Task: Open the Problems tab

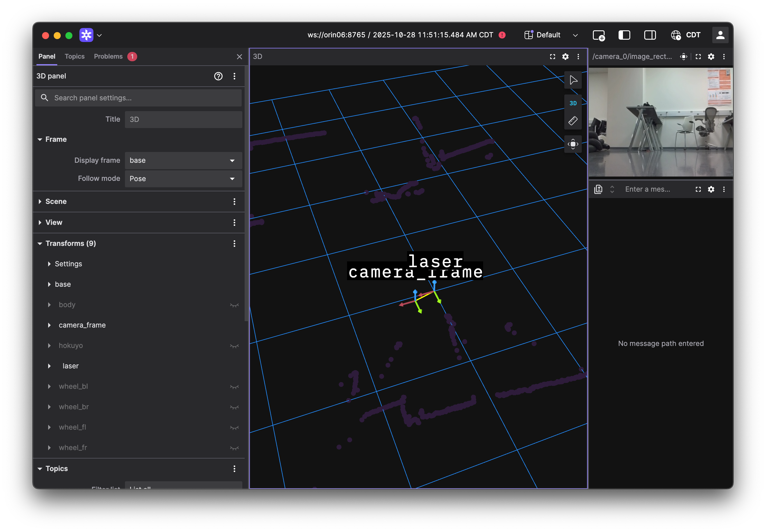Action: coord(108,56)
